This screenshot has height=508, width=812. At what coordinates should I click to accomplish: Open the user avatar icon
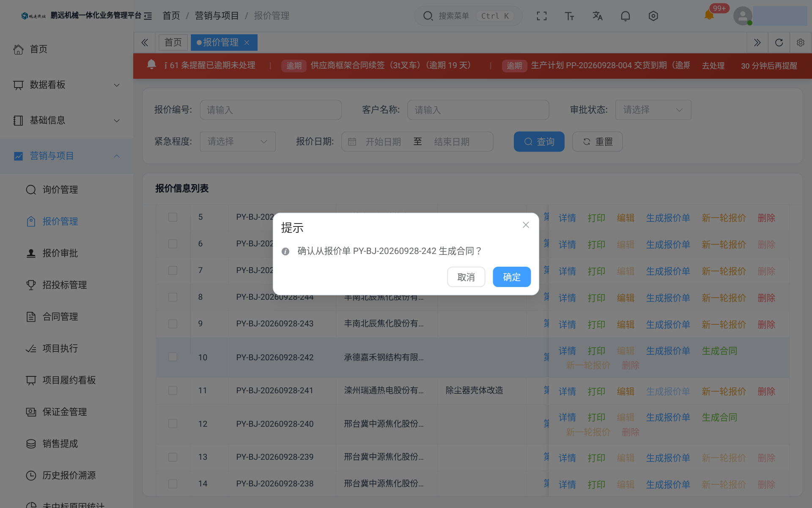743,16
